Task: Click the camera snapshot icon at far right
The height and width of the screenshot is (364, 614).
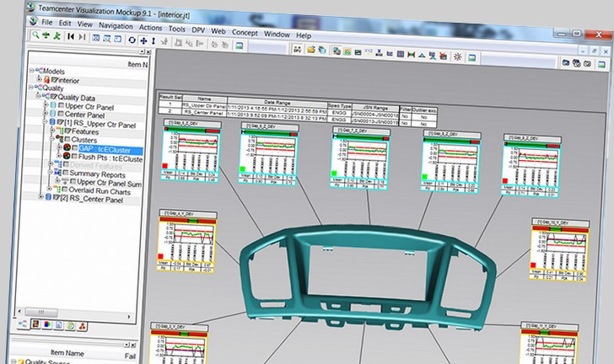Action: click(x=565, y=62)
